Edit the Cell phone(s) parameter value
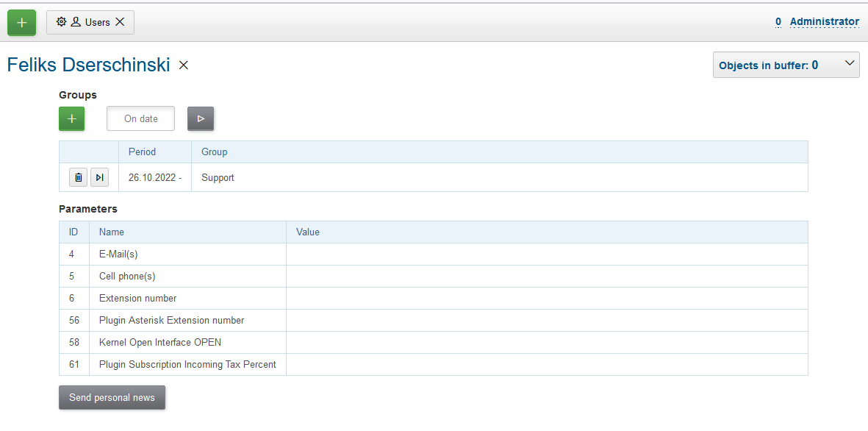 (x=546, y=277)
